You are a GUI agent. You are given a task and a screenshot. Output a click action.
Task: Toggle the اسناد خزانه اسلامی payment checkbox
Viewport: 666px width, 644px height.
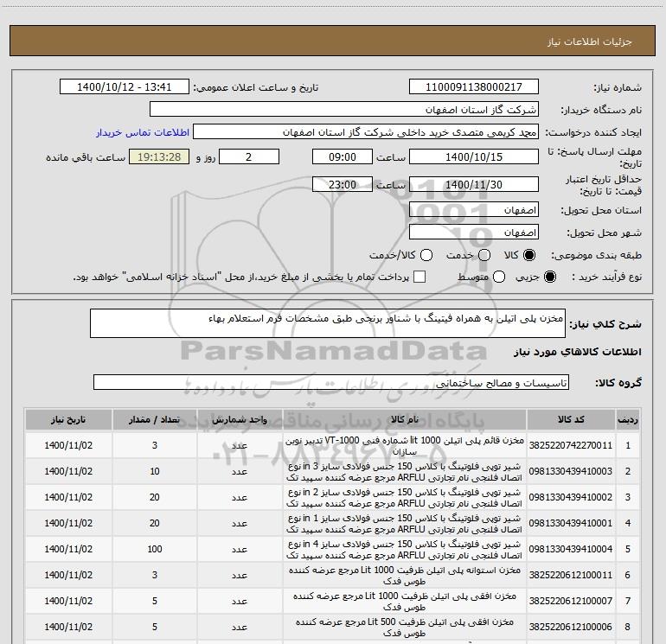click(419, 277)
